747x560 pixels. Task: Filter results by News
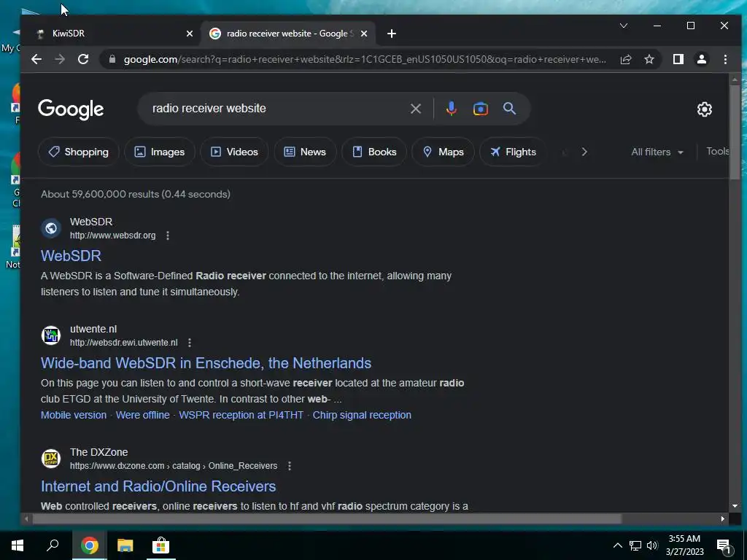306,152
